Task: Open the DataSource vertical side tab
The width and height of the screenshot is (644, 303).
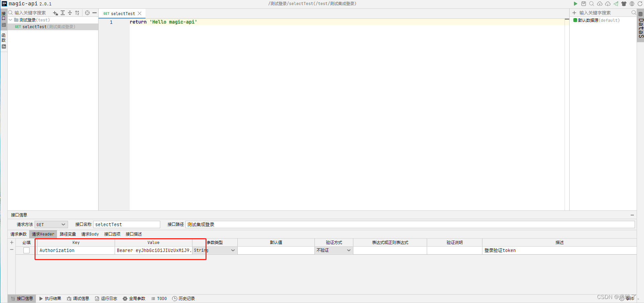Action: coord(641,25)
